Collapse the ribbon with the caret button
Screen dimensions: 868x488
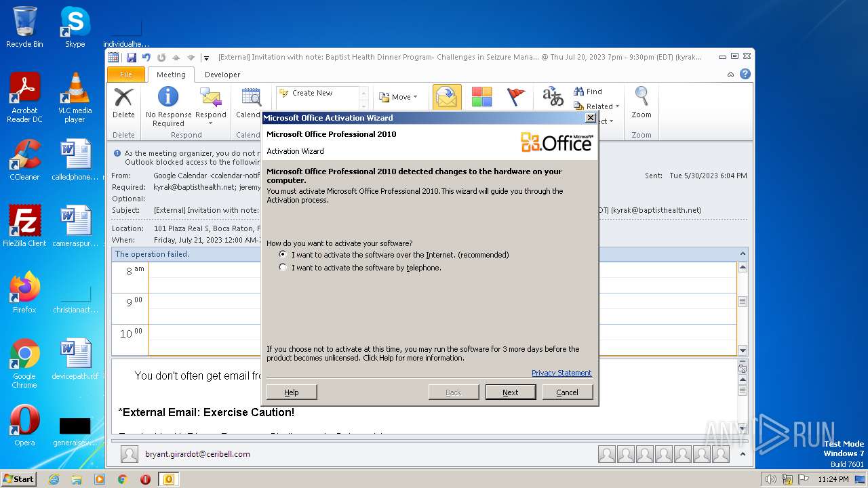[730, 75]
